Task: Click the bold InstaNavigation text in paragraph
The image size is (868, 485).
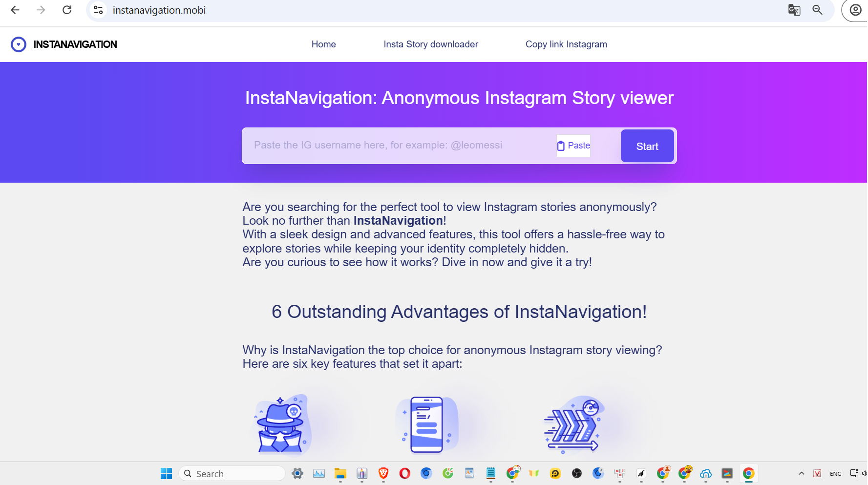Action: [398, 221]
